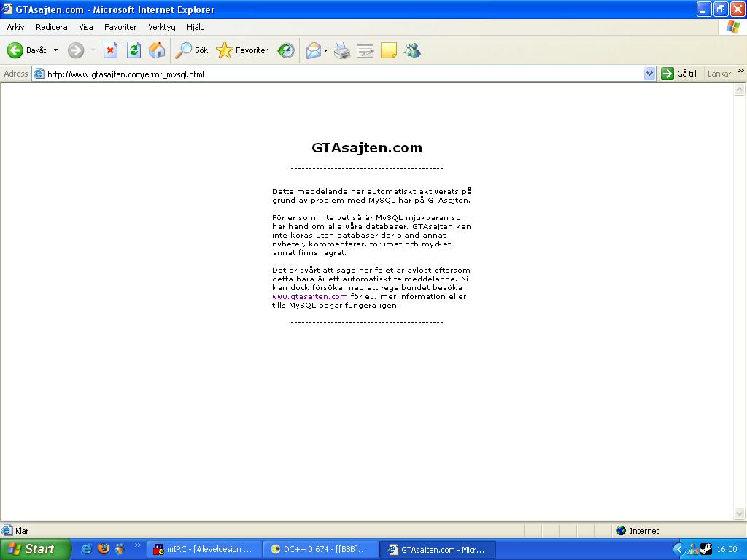The width and height of the screenshot is (747, 560).
Task: Click the Gå till go button
Action: (679, 74)
